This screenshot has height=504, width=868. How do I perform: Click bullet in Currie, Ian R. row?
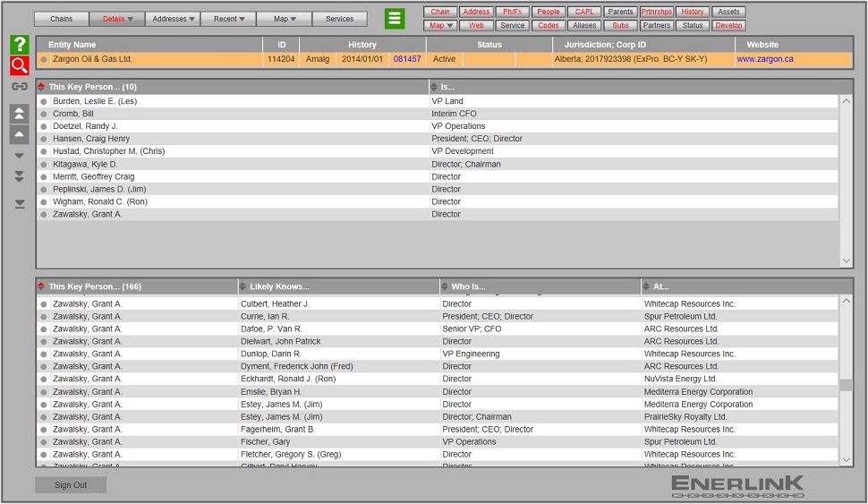click(x=44, y=317)
